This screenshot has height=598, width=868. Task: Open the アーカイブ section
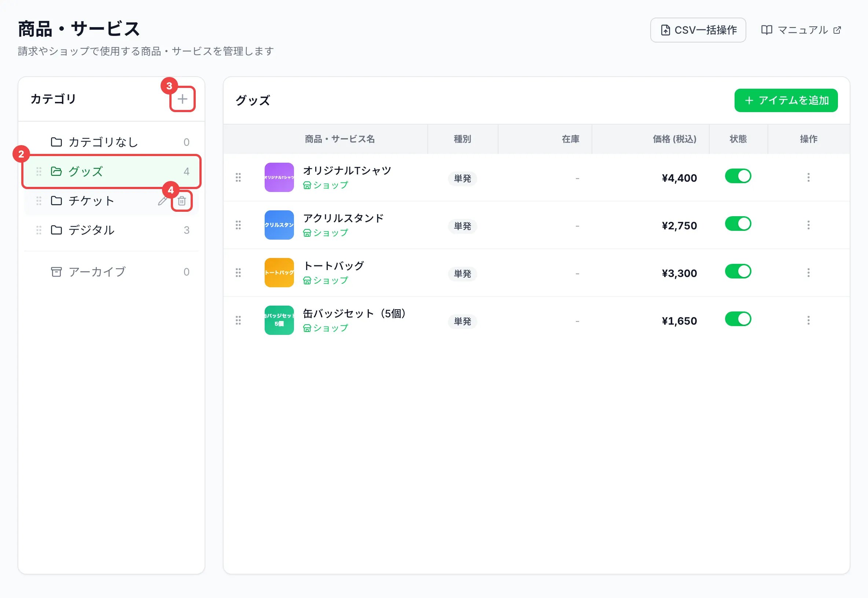[111, 272]
